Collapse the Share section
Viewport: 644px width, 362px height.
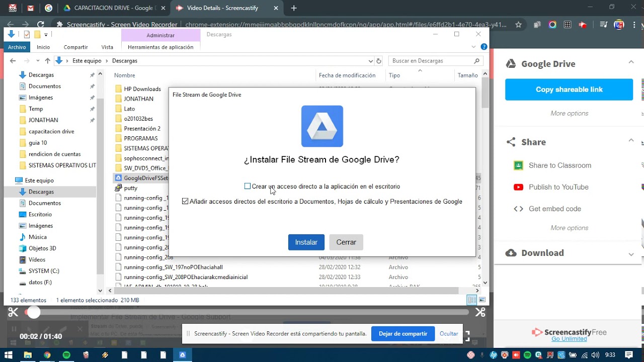tap(631, 141)
